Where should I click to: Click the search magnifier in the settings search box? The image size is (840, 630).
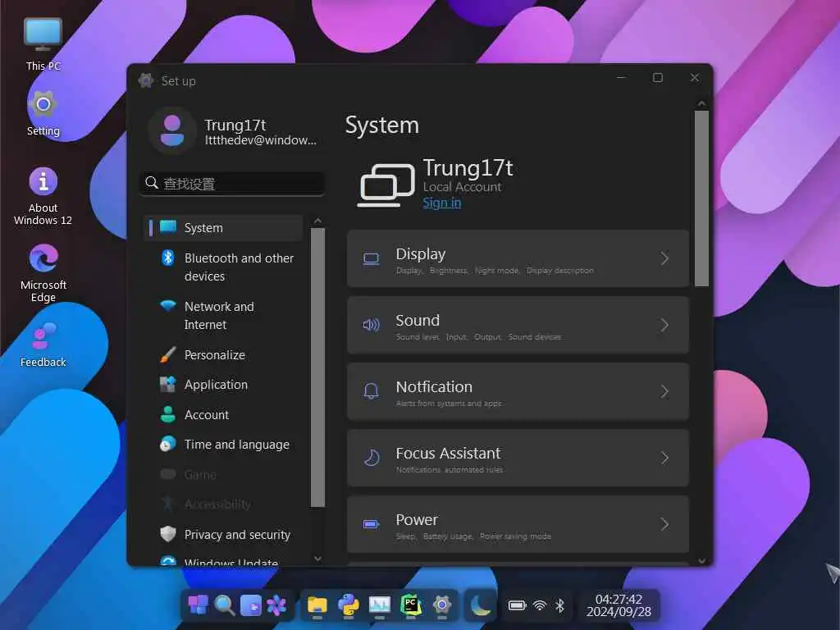point(152,183)
